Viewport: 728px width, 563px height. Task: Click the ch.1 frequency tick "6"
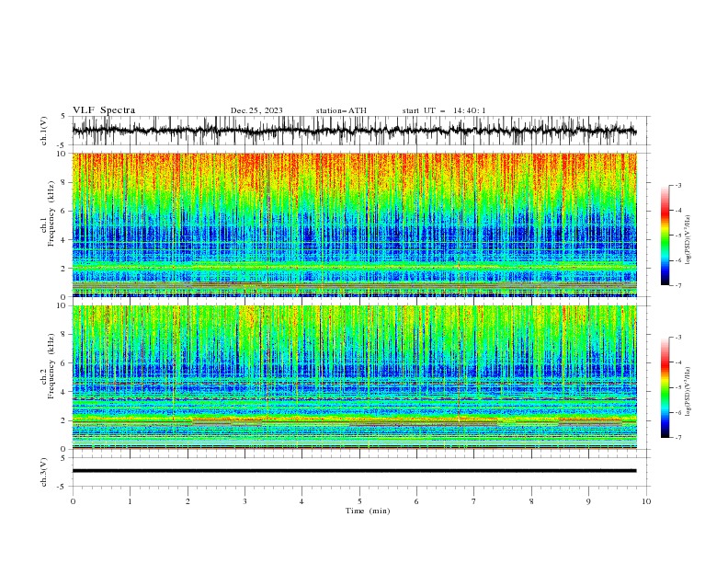(x=64, y=211)
